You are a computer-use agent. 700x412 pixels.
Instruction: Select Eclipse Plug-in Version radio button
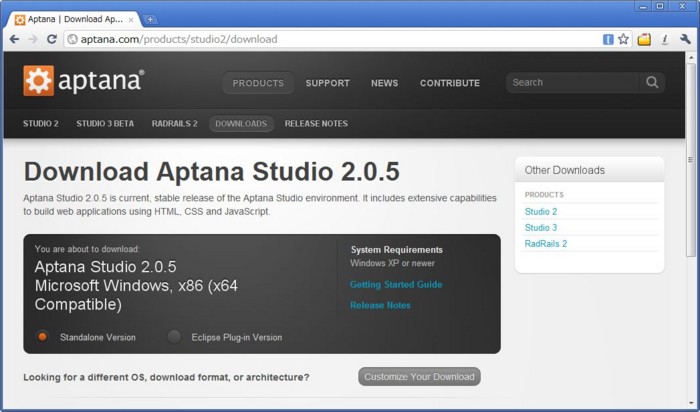tap(174, 337)
